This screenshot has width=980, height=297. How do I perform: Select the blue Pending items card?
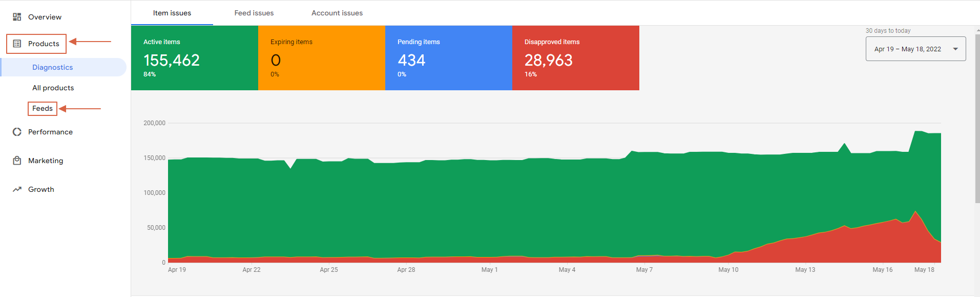coord(449,58)
